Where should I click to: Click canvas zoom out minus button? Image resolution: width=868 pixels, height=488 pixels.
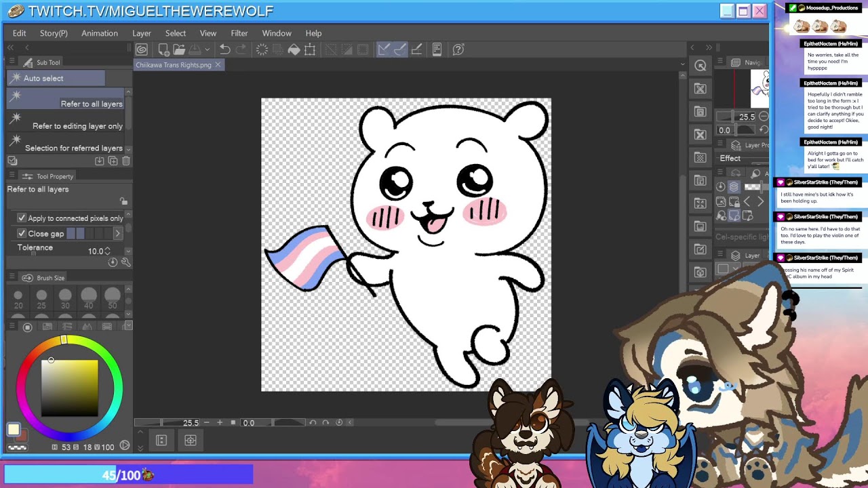(x=208, y=422)
